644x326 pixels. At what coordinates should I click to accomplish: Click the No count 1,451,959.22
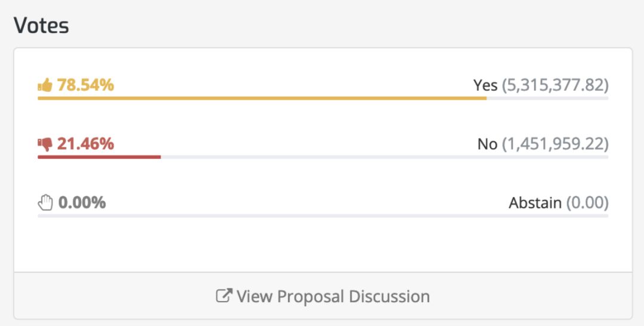point(555,144)
